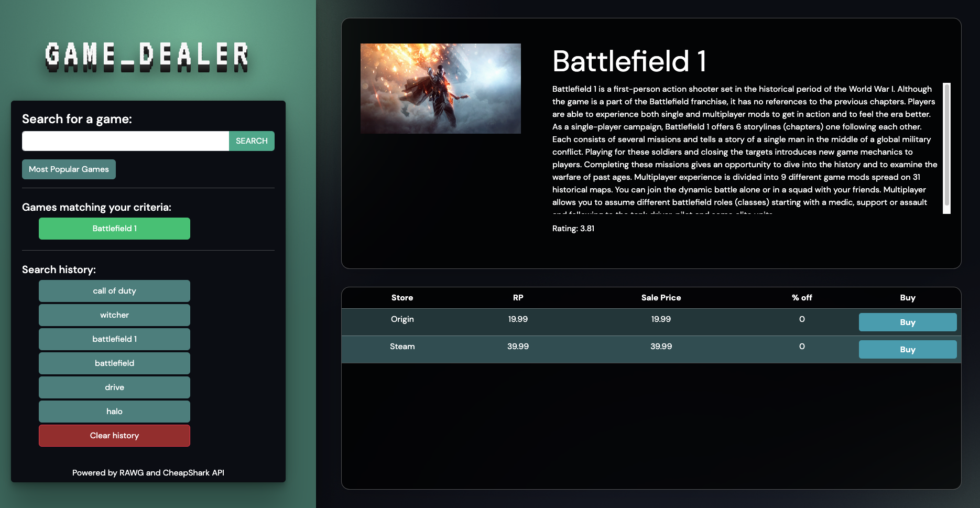980x508 pixels.
Task: Rerun the 'drive' history search
Action: [114, 387]
